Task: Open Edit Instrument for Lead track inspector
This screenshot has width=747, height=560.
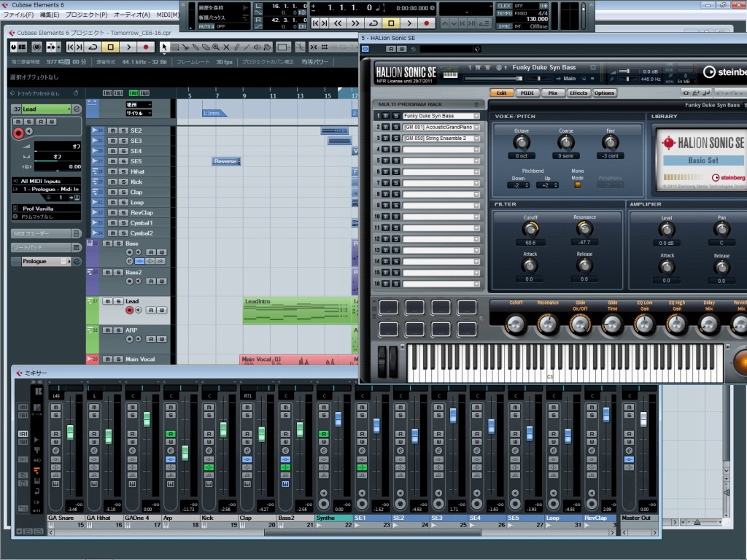Action: [x=77, y=109]
